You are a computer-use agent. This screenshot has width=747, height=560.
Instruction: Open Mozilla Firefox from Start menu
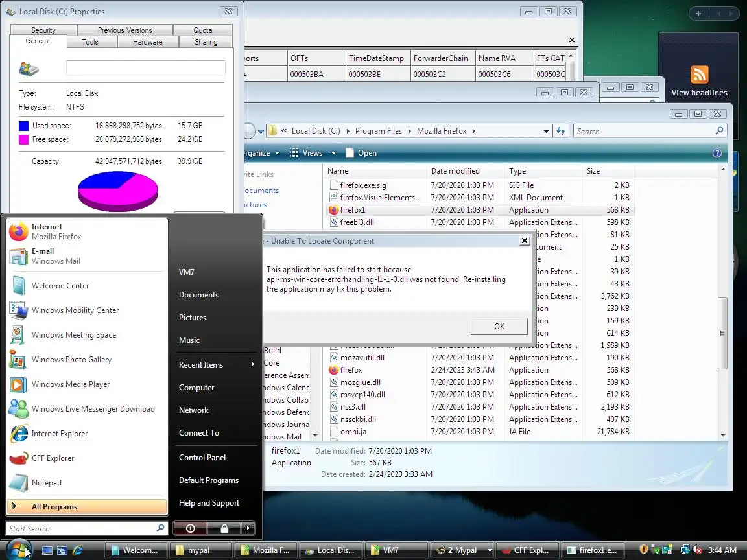(87, 231)
